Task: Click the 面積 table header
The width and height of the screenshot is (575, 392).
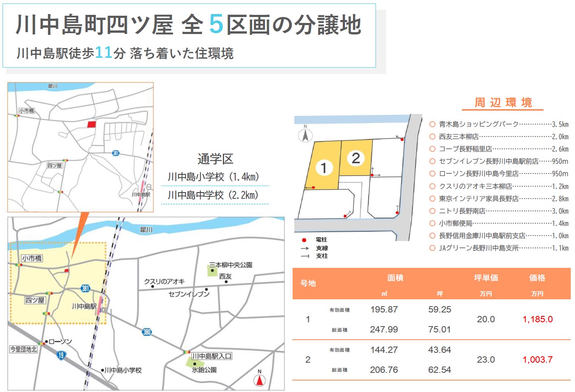Action: [396, 278]
